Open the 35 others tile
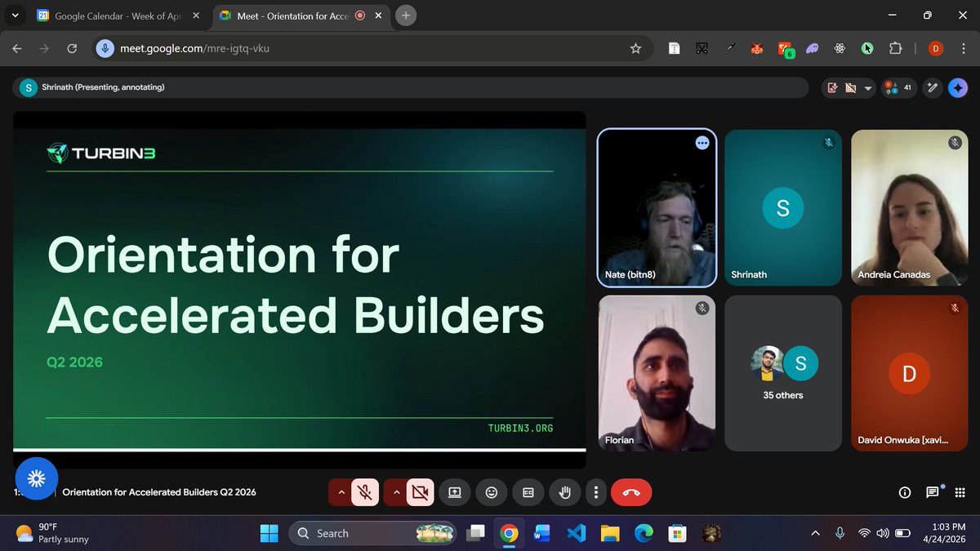The image size is (980, 551). tap(783, 373)
